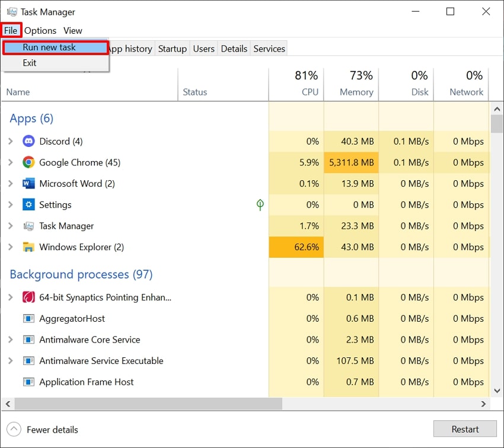Expand Antimalware Service Executable entry
Screen dimensions: 504x448
10,361
